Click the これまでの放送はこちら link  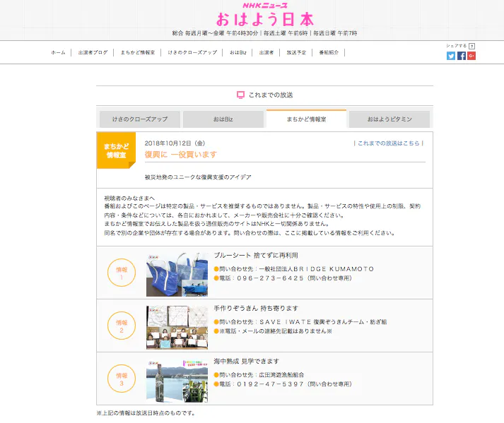[388, 142]
